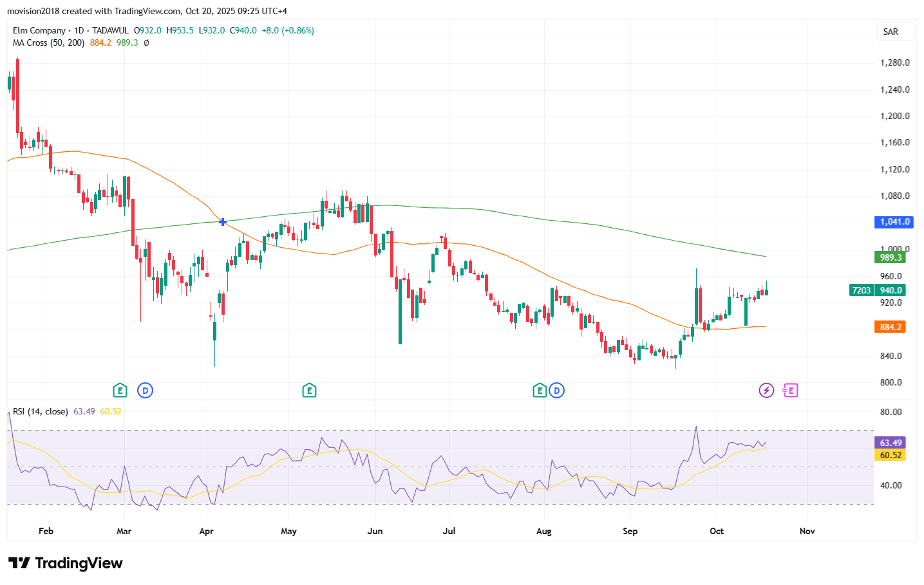Click the purple 63.49 RSI value label
Viewport: 924px width, 585px height.
click(891, 443)
